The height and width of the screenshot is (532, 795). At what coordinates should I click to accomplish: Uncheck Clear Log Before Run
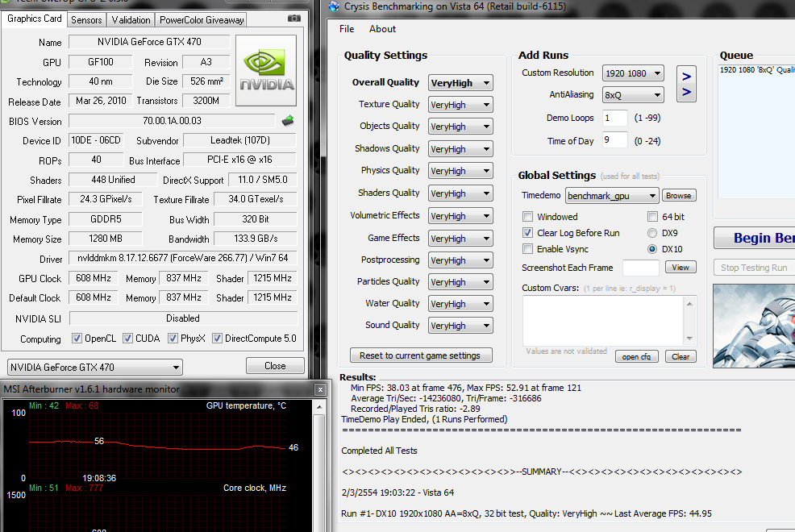[x=528, y=233]
